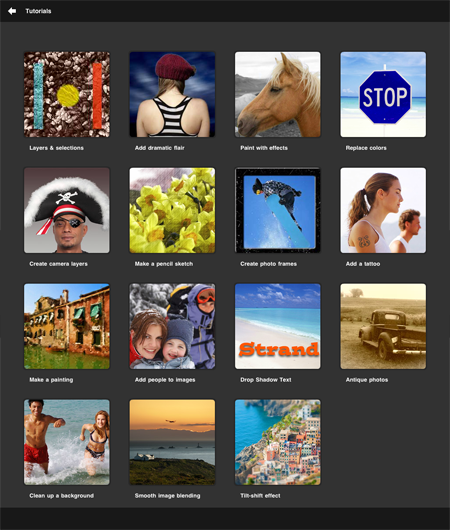Open the blue STOP sign tutorial

[383, 94]
